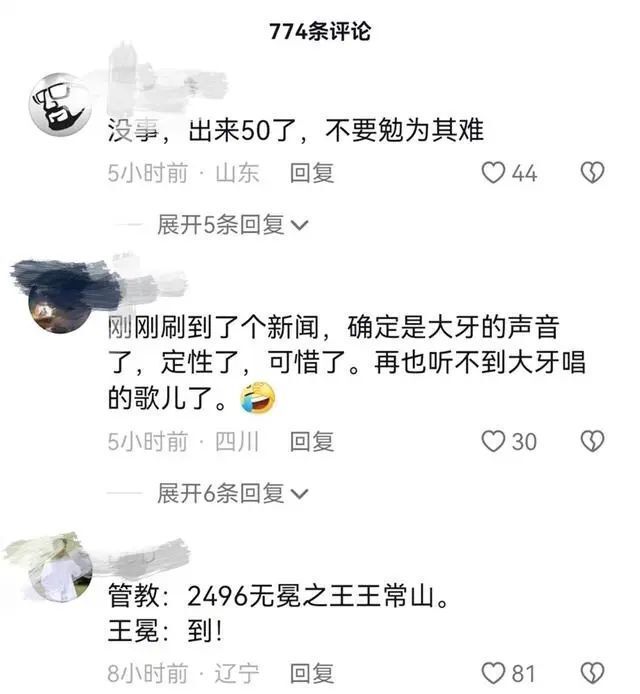
Task: Tap the laughing-crying emoji in second comment
Action: click(x=257, y=397)
